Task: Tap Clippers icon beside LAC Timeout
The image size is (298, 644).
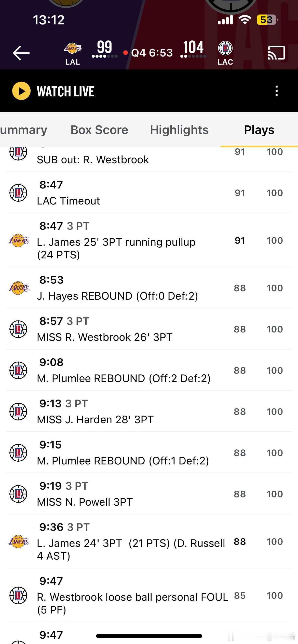Action: pos(18,193)
